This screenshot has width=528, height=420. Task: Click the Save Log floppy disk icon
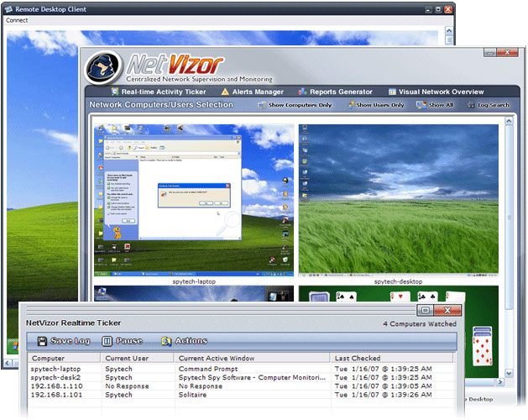coord(42,341)
